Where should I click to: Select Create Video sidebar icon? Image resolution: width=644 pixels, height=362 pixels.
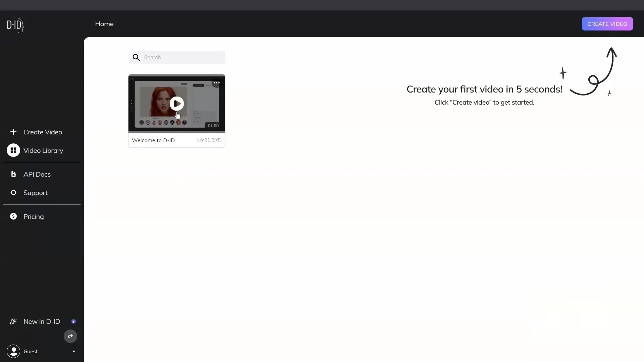[x=13, y=132]
